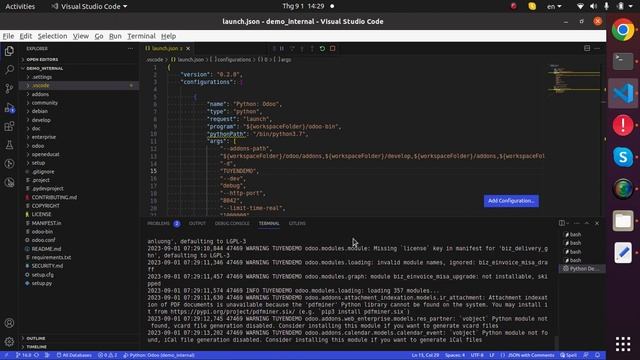This screenshot has width=640, height=360.
Task: Open the All Databases status bar item
Action: (x=74, y=355)
